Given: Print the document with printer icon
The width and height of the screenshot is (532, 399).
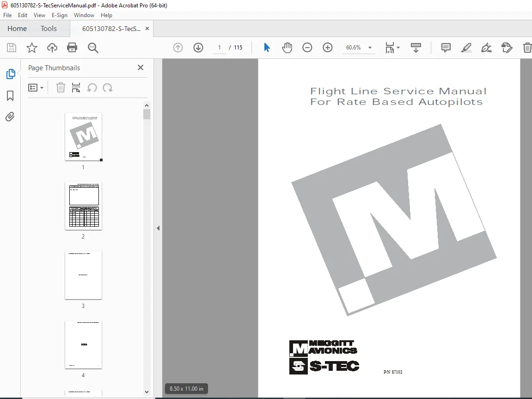Looking at the screenshot, I should tap(72, 48).
